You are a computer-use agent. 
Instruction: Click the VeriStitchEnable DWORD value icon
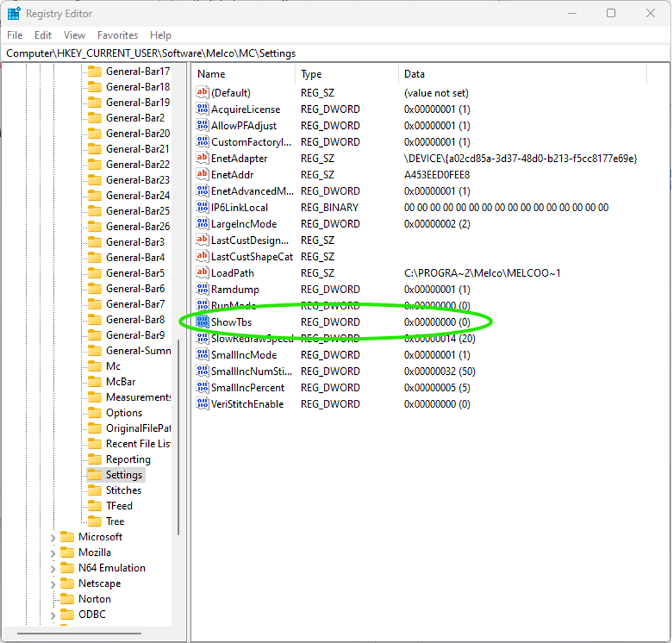[202, 403]
